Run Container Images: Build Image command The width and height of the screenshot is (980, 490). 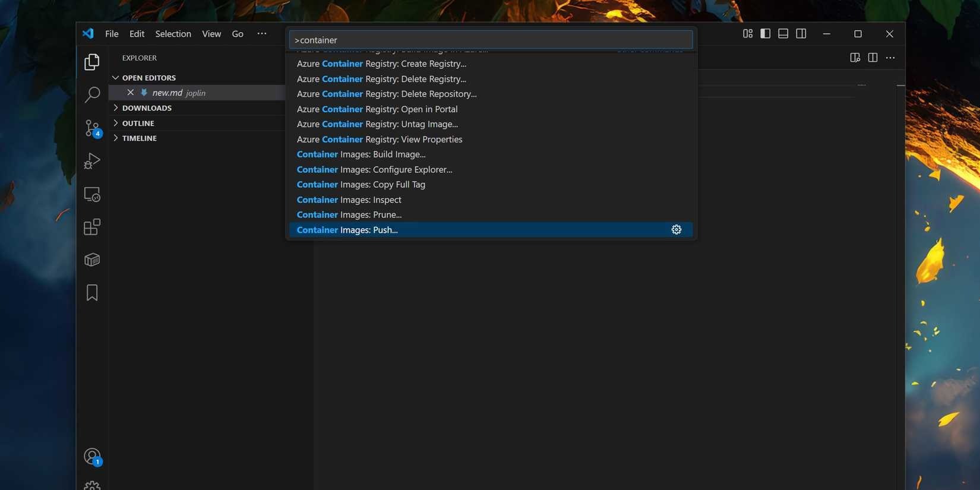(x=491, y=154)
